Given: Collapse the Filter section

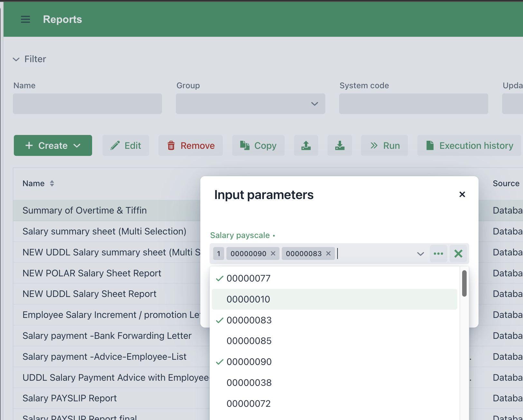Looking at the screenshot, I should 16,59.
